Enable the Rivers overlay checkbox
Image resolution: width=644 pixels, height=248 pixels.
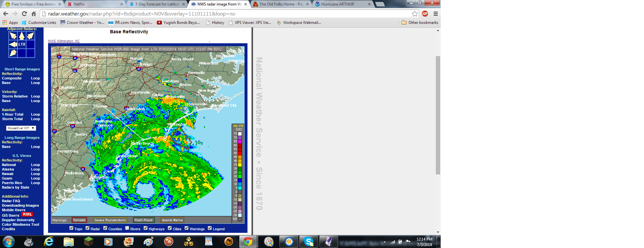(x=127, y=228)
